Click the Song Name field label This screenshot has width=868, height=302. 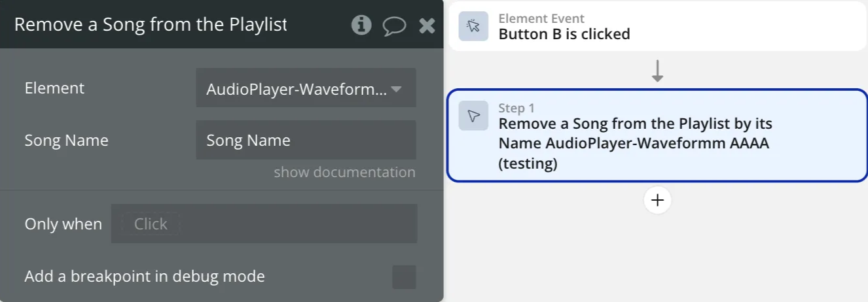coord(66,141)
